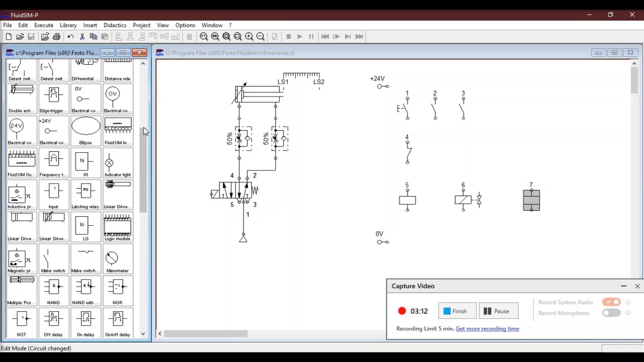Click the Paste icon in toolbar
This screenshot has height=362, width=644.
pyautogui.click(x=105, y=37)
